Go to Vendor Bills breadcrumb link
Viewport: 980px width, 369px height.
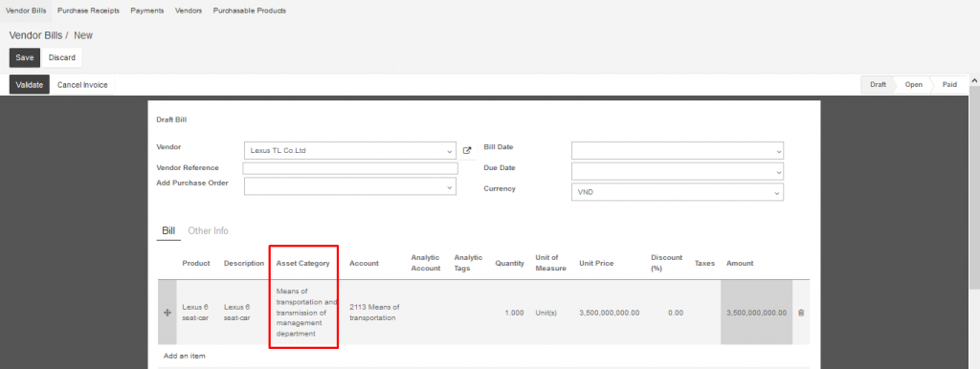click(x=35, y=35)
